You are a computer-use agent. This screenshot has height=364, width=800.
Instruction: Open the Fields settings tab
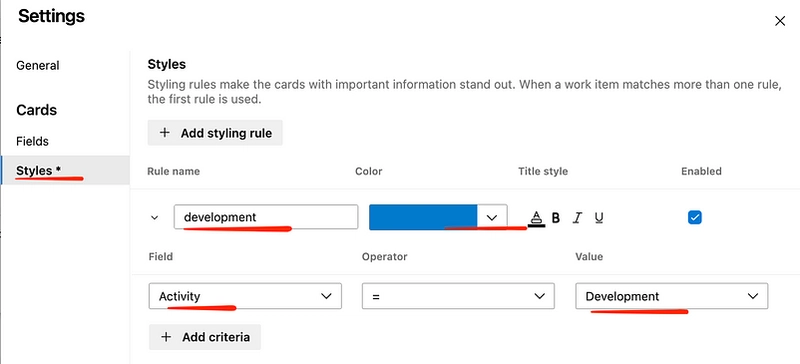(x=32, y=141)
